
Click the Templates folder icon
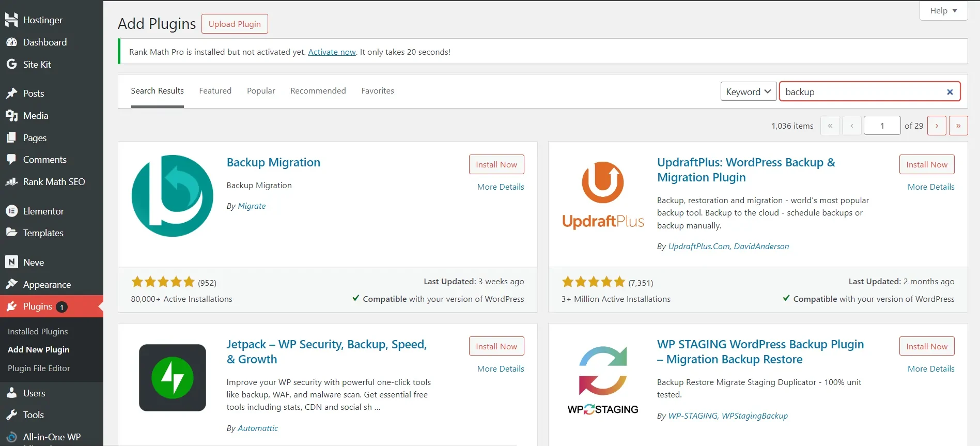11,233
